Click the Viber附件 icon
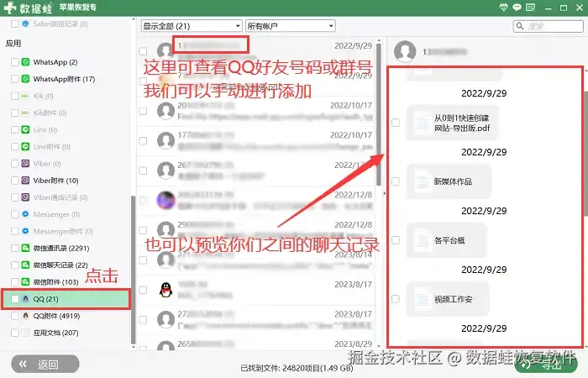The image size is (588, 378). pos(25,181)
